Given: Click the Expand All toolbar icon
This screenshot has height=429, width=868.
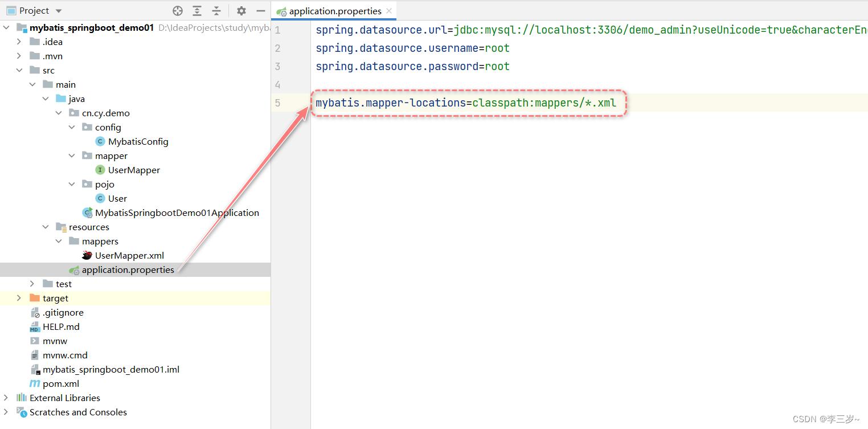Looking at the screenshot, I should point(197,11).
